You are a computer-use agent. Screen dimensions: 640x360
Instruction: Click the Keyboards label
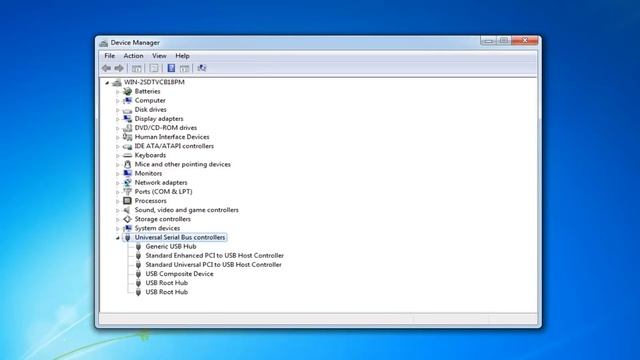point(150,155)
